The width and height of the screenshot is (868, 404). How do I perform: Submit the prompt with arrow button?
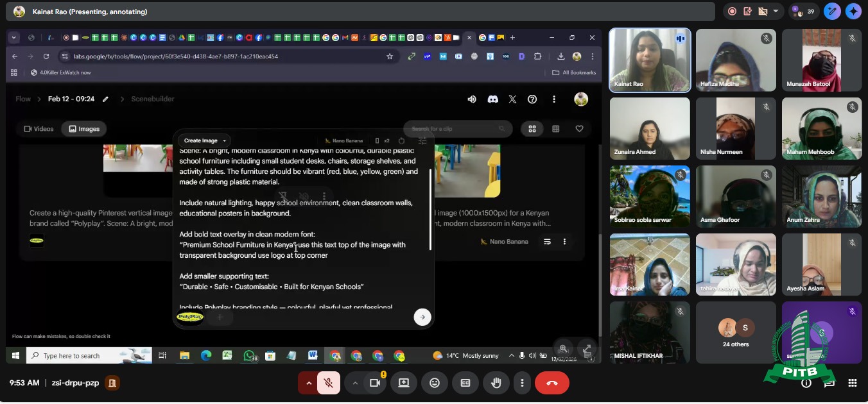coord(422,317)
